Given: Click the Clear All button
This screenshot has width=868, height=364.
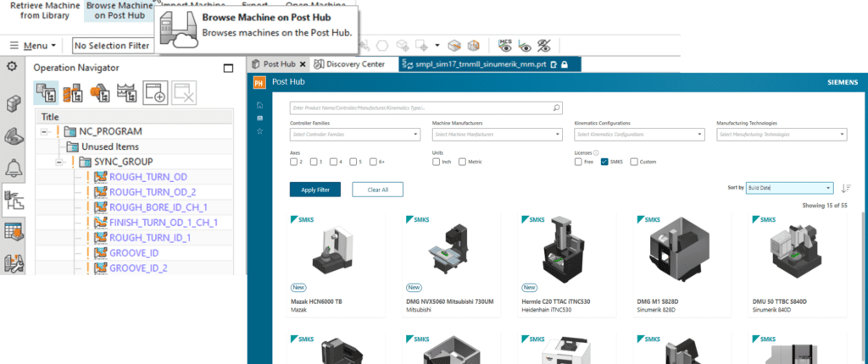Looking at the screenshot, I should (377, 190).
